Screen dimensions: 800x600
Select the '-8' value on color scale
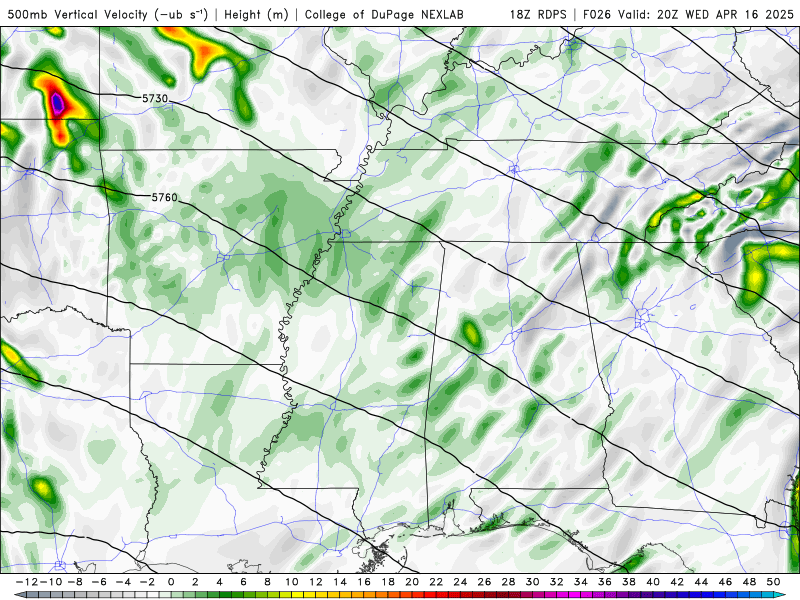click(75, 582)
